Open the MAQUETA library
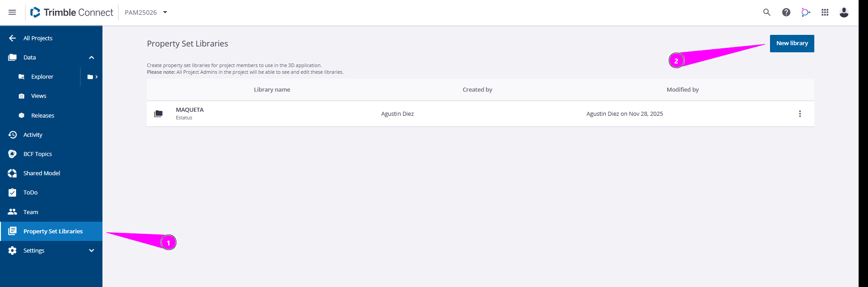868x287 pixels. click(x=190, y=110)
